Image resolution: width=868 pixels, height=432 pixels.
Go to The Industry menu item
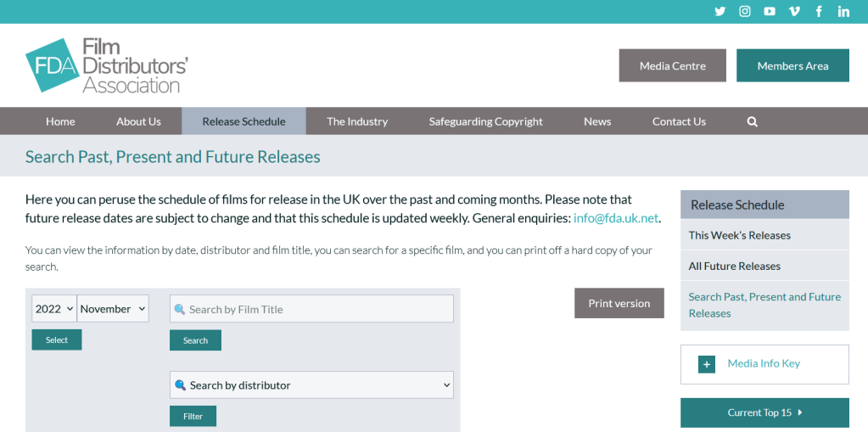357,121
